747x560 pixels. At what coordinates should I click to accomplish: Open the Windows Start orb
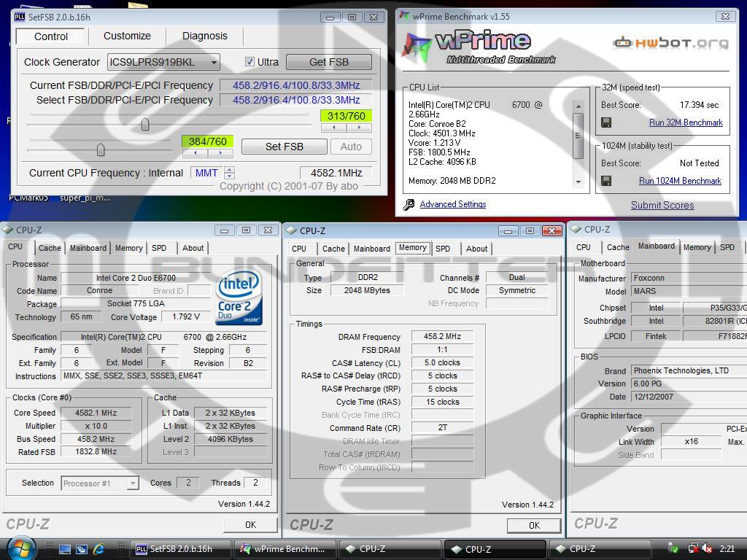pos(20,548)
